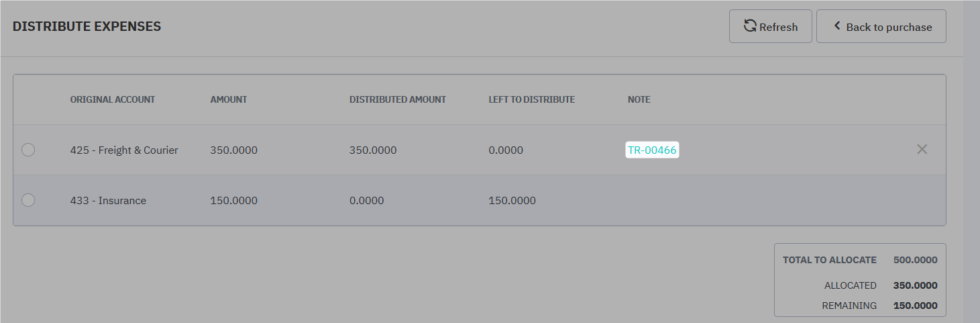
Task: Click the Back to purchase chevron icon
Action: click(x=837, y=26)
